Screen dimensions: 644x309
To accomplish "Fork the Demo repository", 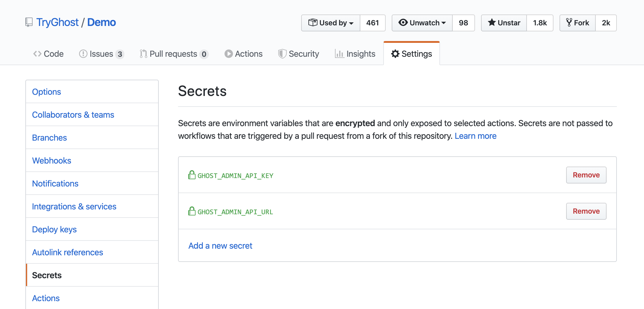I will tap(578, 23).
